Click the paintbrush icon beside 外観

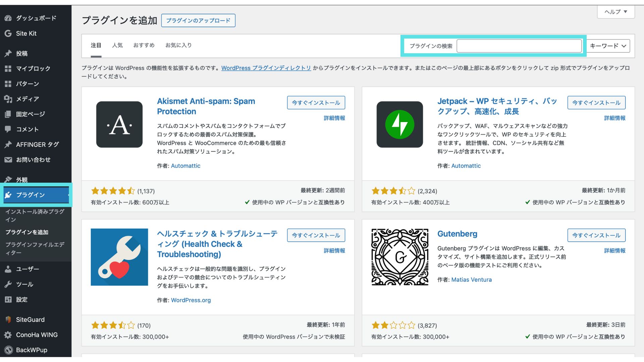coord(8,180)
